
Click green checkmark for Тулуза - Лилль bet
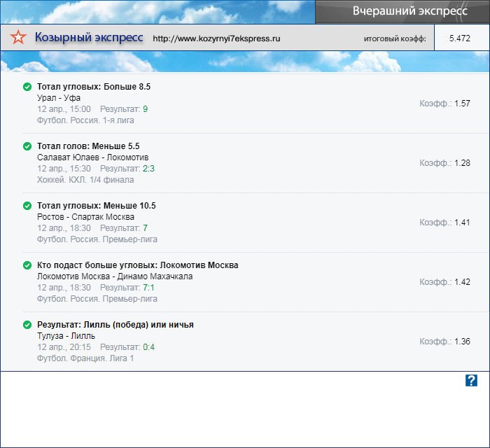(27, 325)
